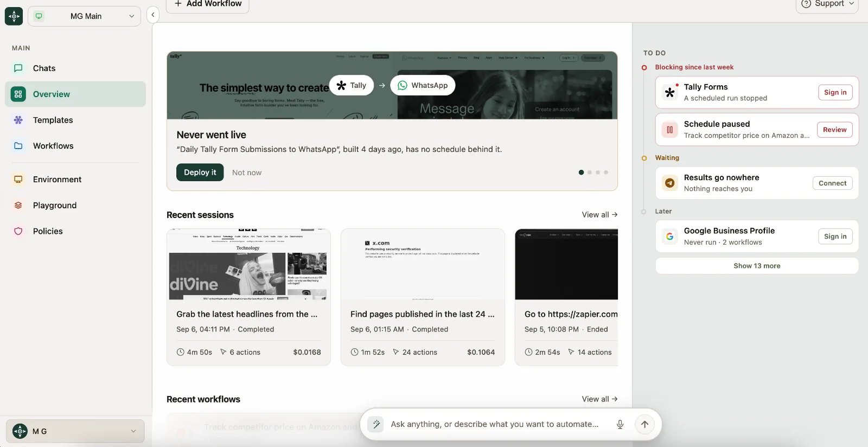Image resolution: width=868 pixels, height=447 pixels.
Task: Select the second carousel dot
Action: 590,173
